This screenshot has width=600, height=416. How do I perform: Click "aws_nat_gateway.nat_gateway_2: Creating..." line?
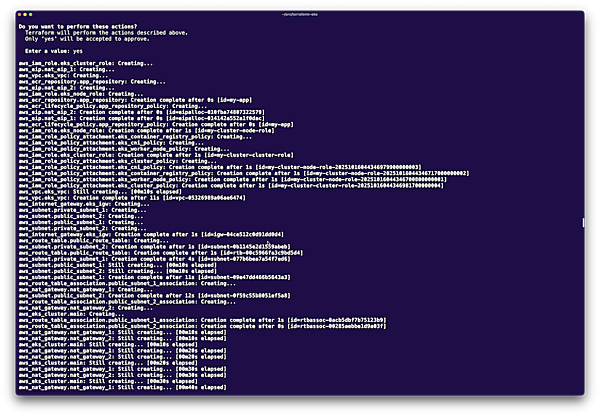86,308
